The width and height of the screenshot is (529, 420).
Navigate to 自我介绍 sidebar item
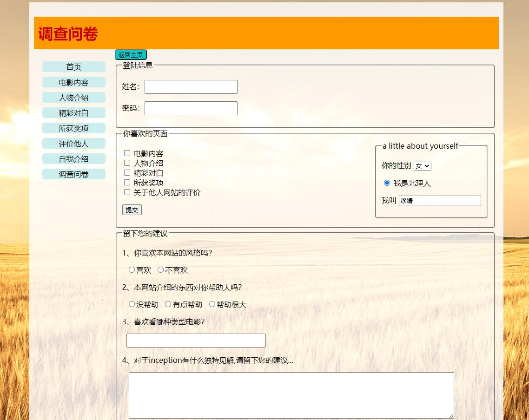pos(73,159)
